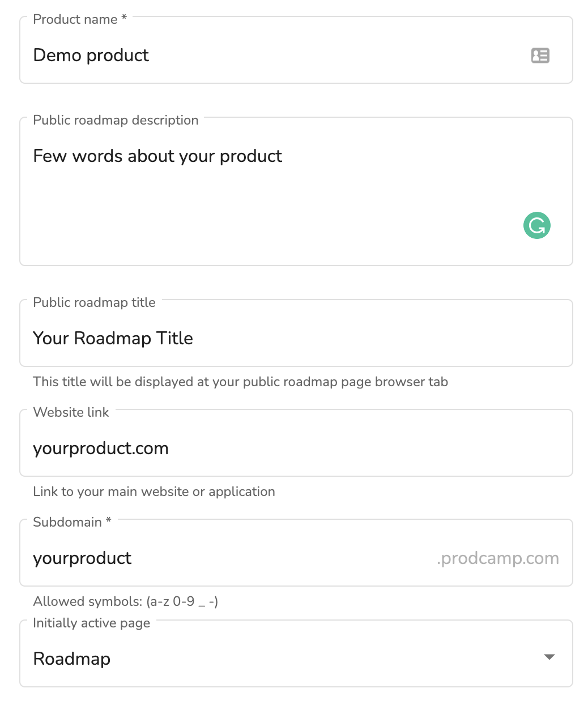Click the 'Few words about your product' text
588x701 pixels.
[157, 156]
